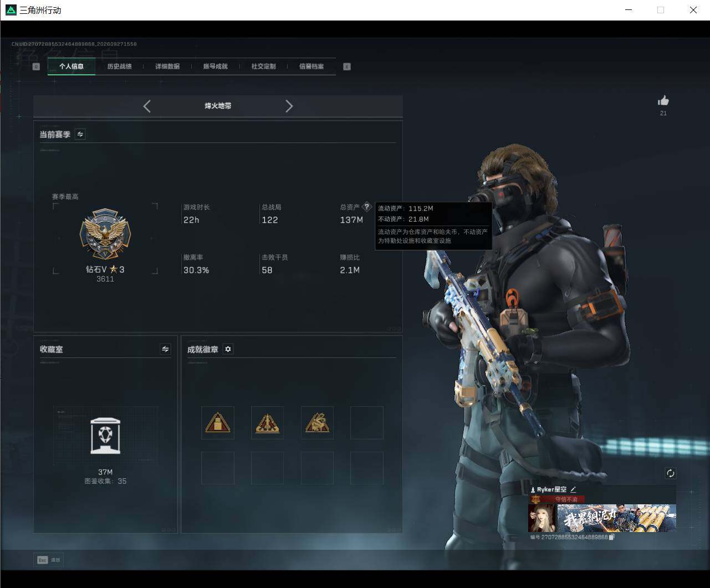Click the rank score 3611

point(105,279)
